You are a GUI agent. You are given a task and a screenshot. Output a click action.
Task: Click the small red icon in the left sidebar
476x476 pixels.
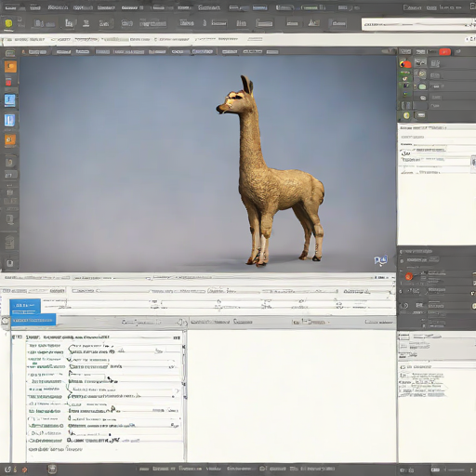[8, 82]
